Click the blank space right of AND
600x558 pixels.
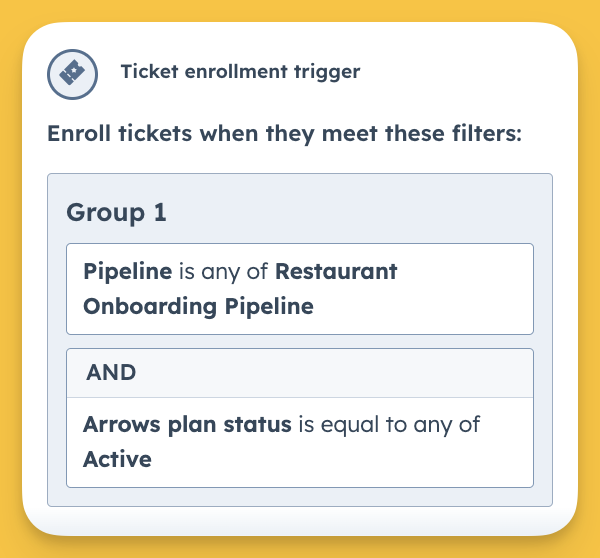(333, 373)
